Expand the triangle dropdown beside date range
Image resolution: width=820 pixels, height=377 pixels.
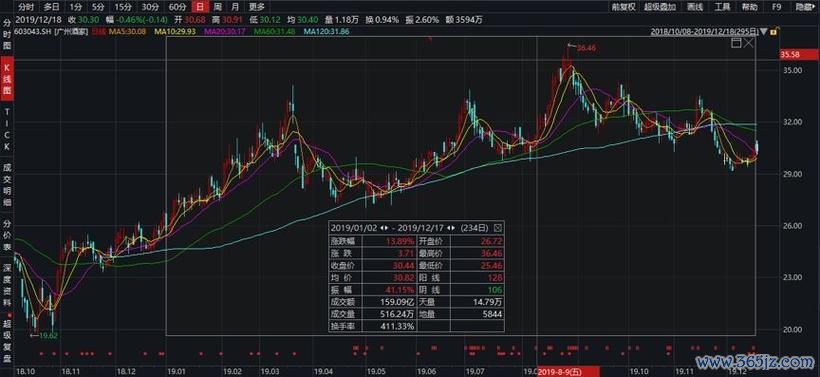pyautogui.click(x=764, y=31)
